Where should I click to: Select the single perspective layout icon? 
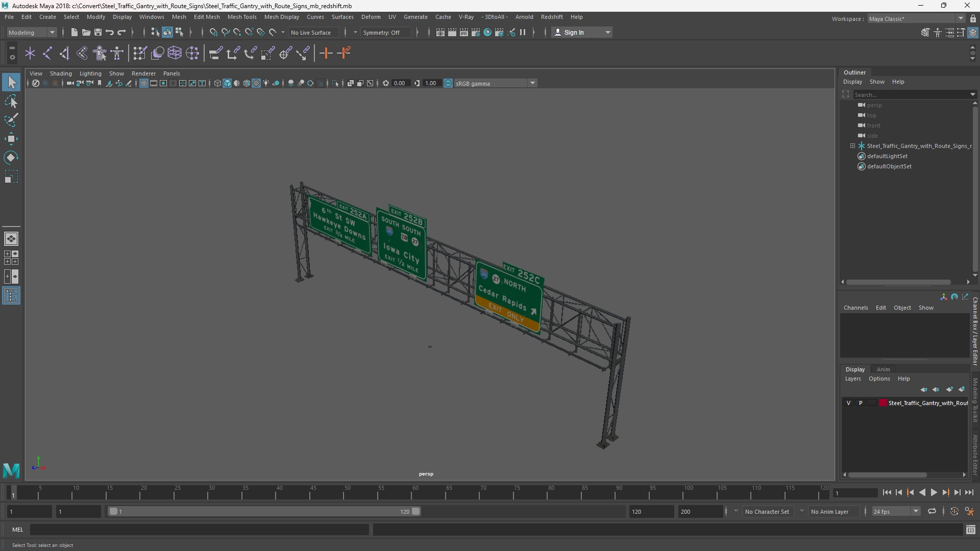[x=11, y=239]
